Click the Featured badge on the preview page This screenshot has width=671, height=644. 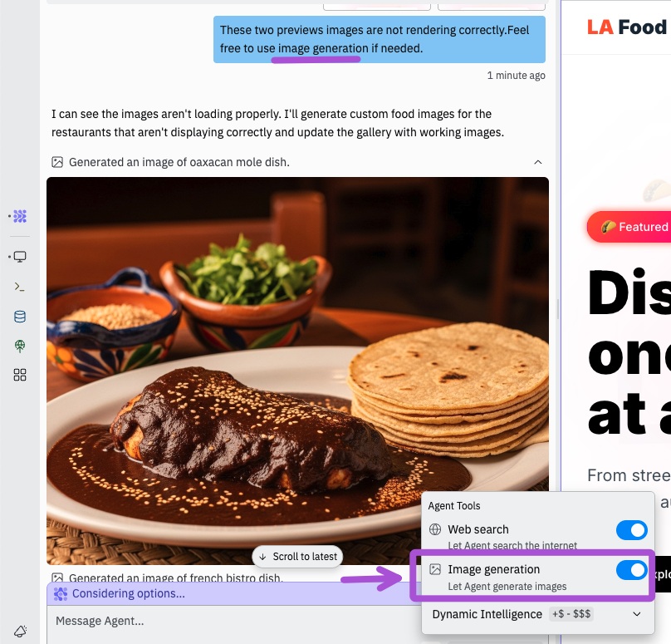coord(629,227)
